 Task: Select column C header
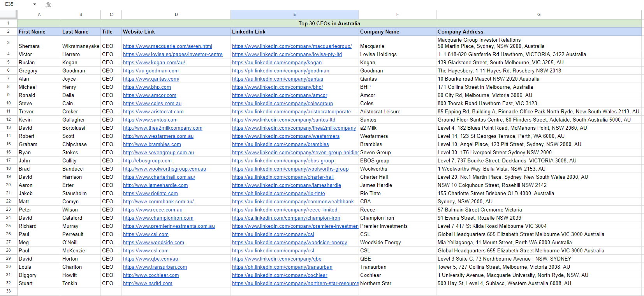[x=111, y=14]
